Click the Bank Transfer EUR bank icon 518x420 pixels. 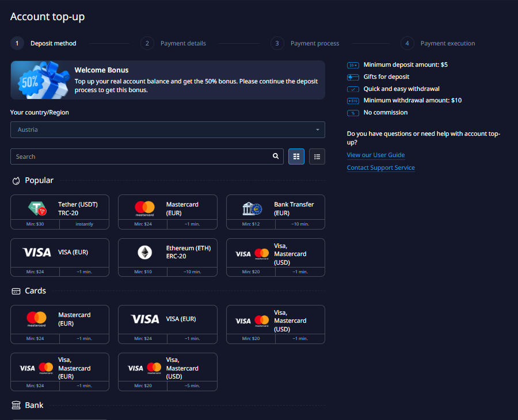click(x=252, y=209)
